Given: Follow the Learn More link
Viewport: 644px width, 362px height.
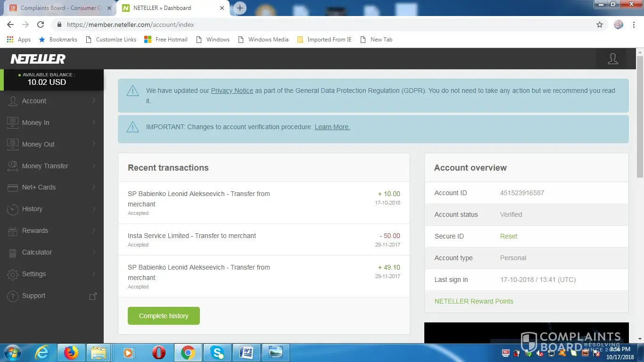Looking at the screenshot, I should point(332,127).
